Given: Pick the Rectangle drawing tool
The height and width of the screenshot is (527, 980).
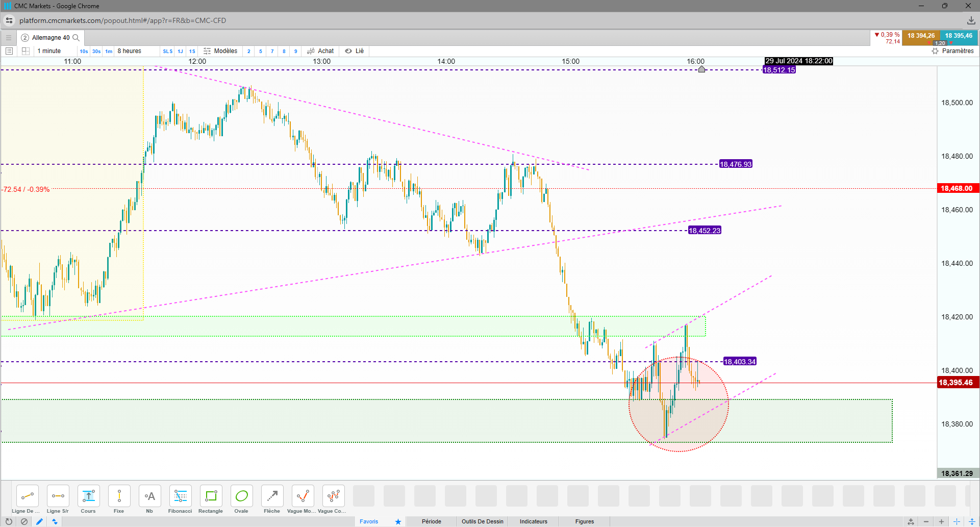Looking at the screenshot, I should (211, 499).
